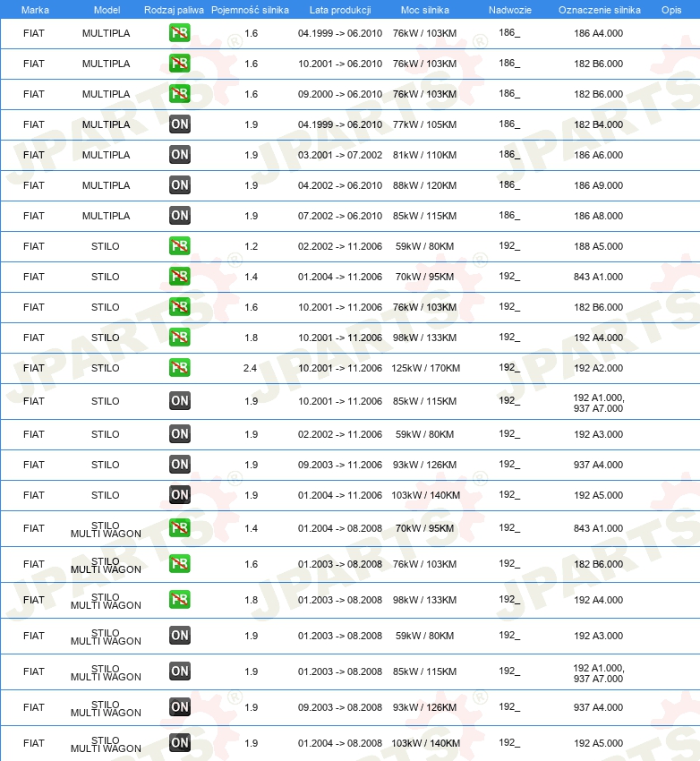Image resolution: width=700 pixels, height=761 pixels.
Task: Select engine code 188 A5.000
Action: point(598,246)
